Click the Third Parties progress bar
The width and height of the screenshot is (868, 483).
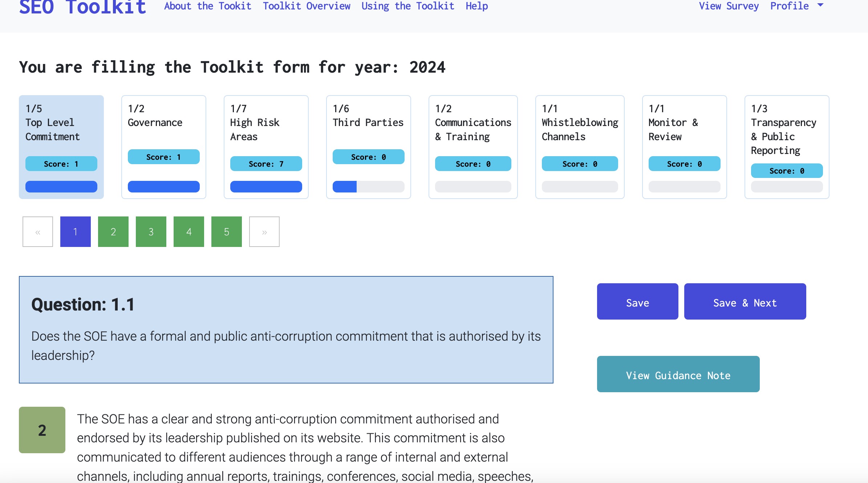tap(368, 187)
